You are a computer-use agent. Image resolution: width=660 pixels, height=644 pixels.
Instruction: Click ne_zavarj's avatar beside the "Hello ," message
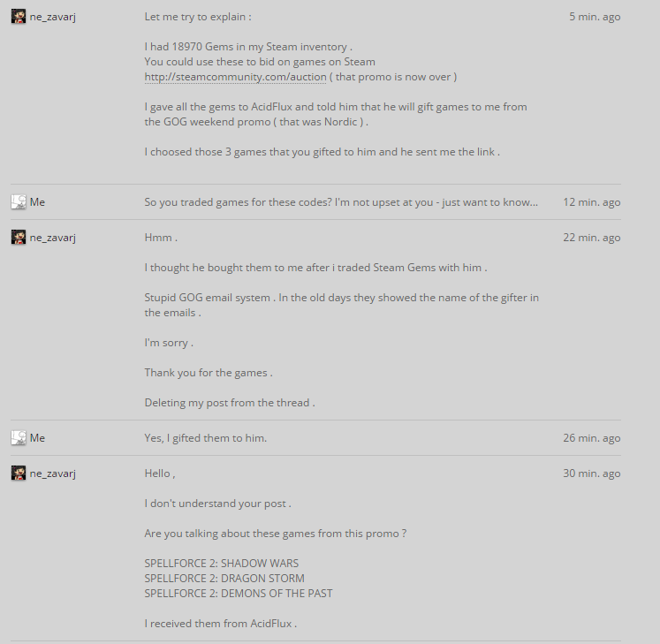pos(19,474)
